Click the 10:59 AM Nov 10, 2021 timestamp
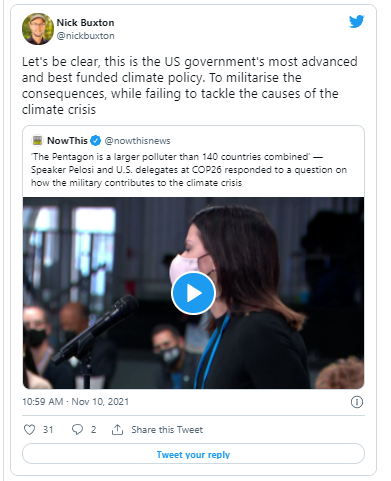The image size is (391, 481). pyautogui.click(x=76, y=402)
